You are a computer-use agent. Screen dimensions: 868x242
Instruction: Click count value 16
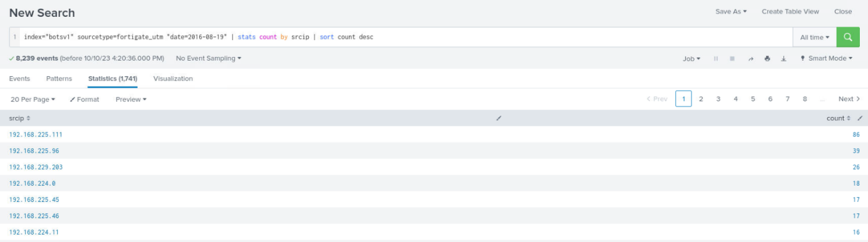click(x=855, y=232)
